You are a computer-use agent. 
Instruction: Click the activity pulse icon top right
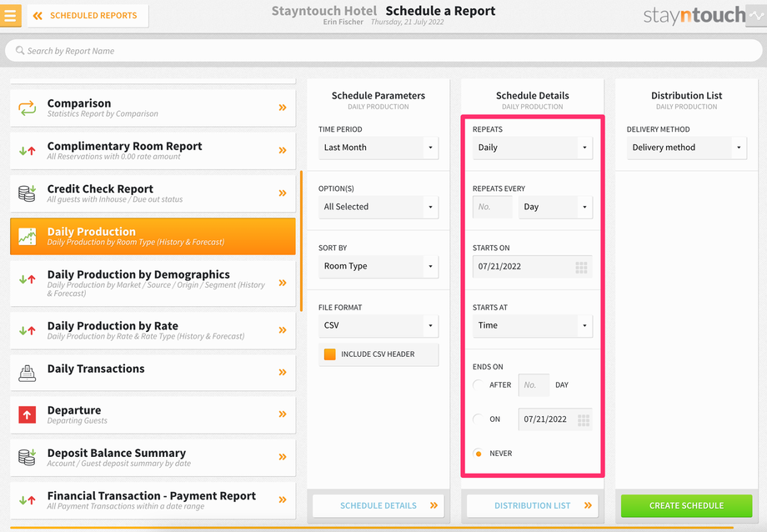pyautogui.click(x=756, y=16)
